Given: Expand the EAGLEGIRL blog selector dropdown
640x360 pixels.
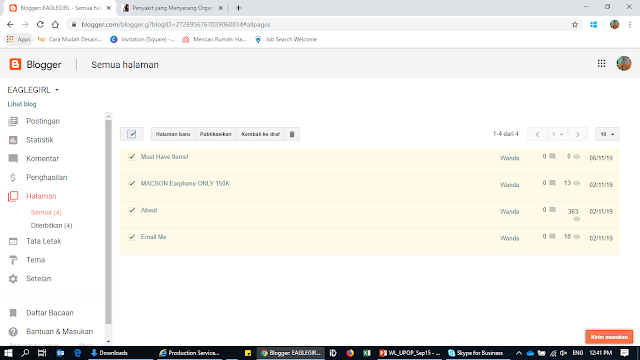Looking at the screenshot, I should pos(57,90).
